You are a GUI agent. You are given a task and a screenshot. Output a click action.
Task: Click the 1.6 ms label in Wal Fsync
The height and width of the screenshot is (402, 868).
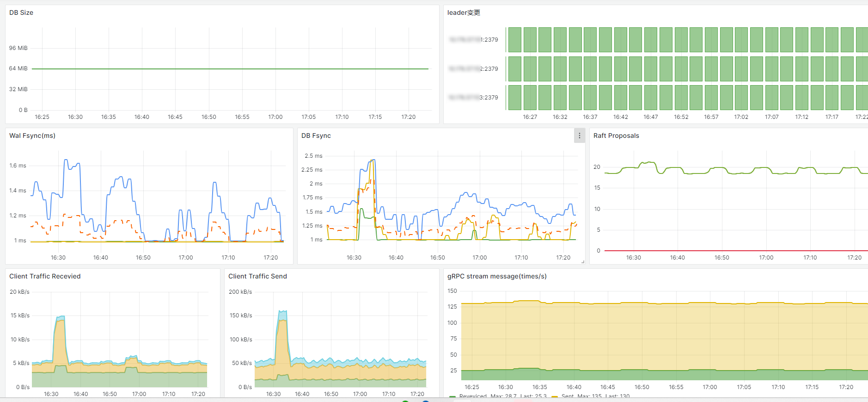(x=18, y=166)
